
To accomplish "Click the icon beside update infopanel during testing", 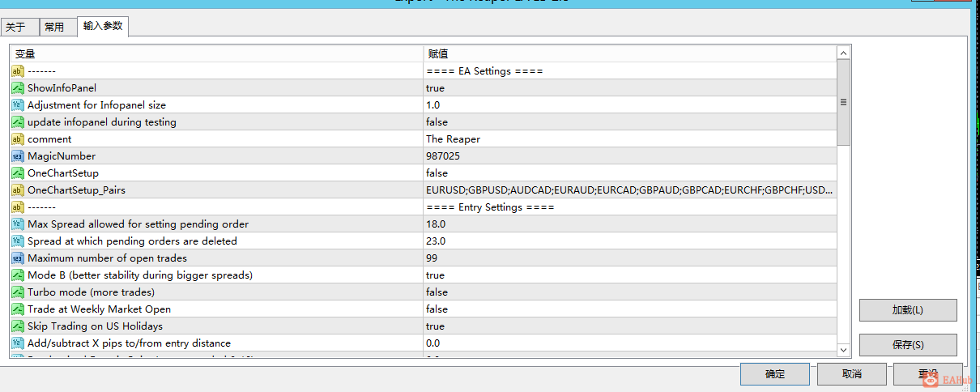I will pos(18,121).
